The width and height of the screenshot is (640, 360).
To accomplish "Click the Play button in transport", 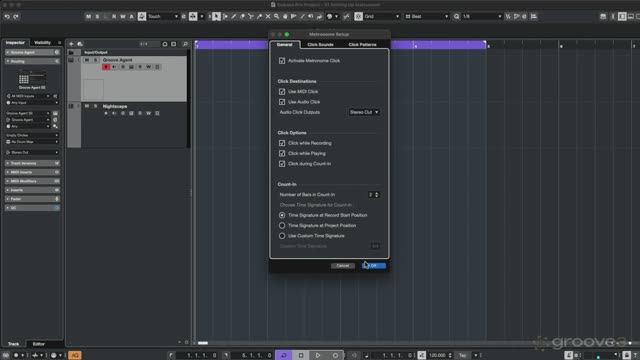I will click(x=318, y=355).
